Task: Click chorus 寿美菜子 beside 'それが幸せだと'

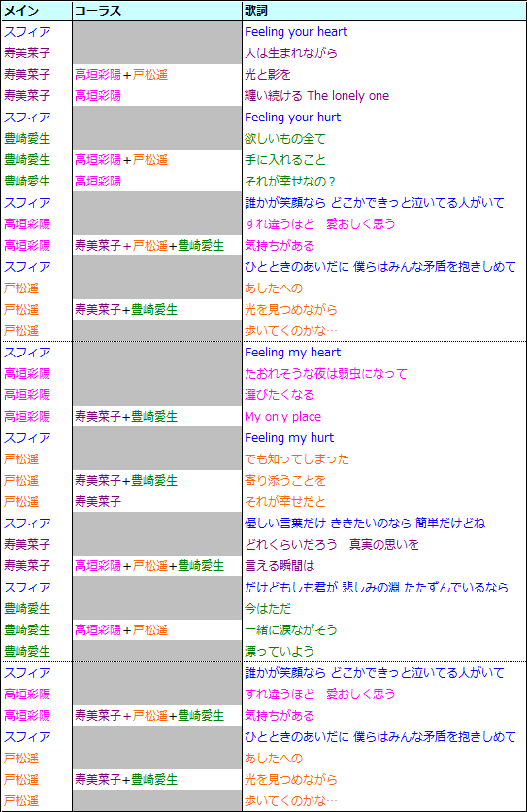Action: [98, 502]
